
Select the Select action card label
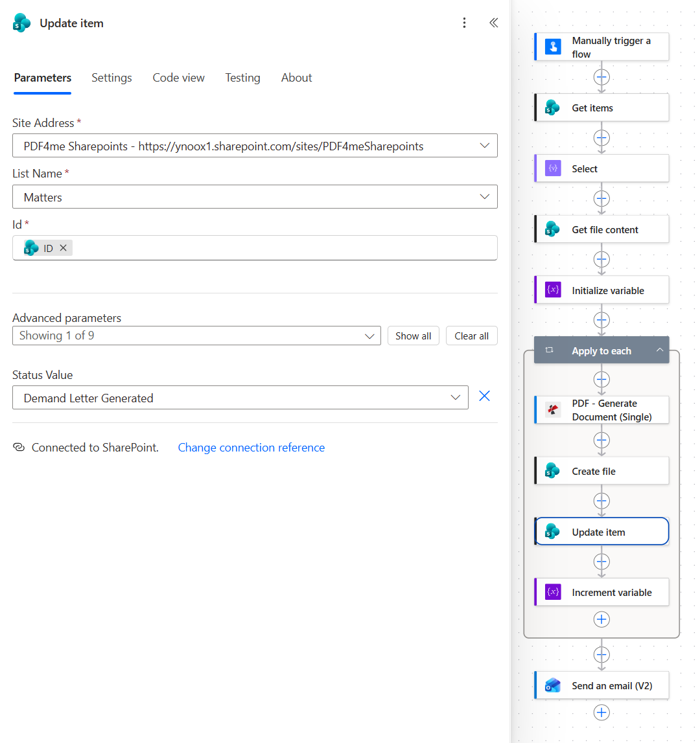click(584, 168)
